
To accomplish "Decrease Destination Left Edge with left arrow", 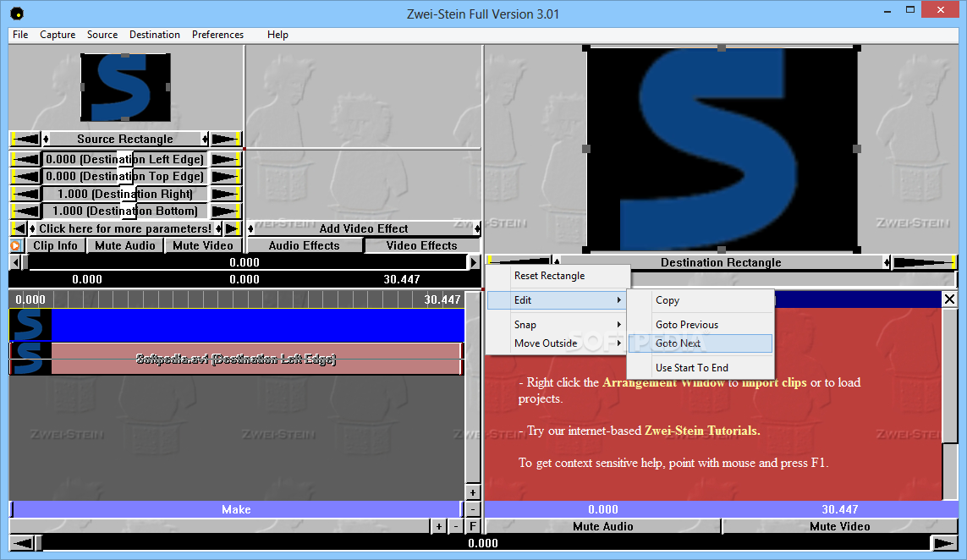I will [26, 159].
